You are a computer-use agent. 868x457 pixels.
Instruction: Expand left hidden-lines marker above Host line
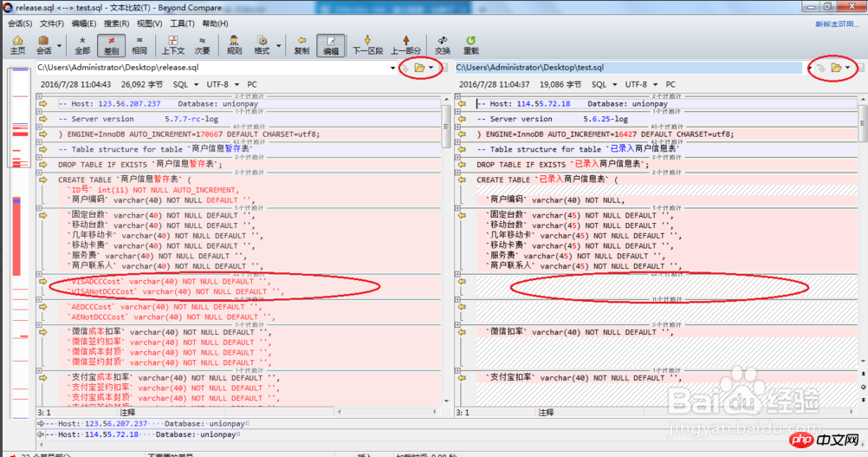tap(39, 96)
